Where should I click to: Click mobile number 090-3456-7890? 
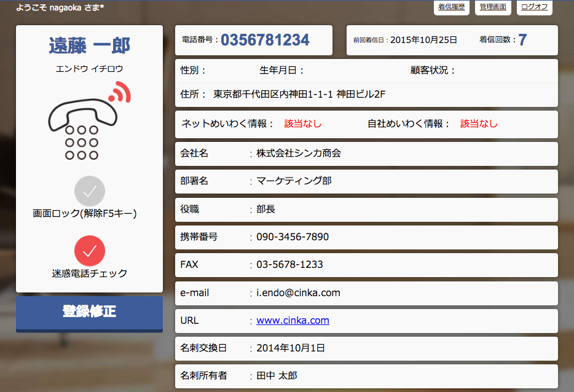(293, 237)
